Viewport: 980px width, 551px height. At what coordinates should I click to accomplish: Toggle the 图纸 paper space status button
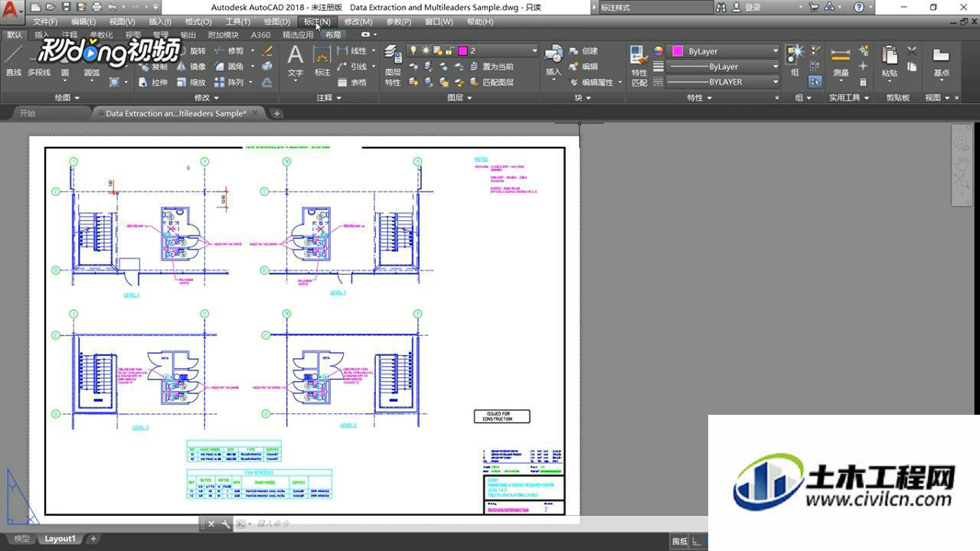point(680,541)
